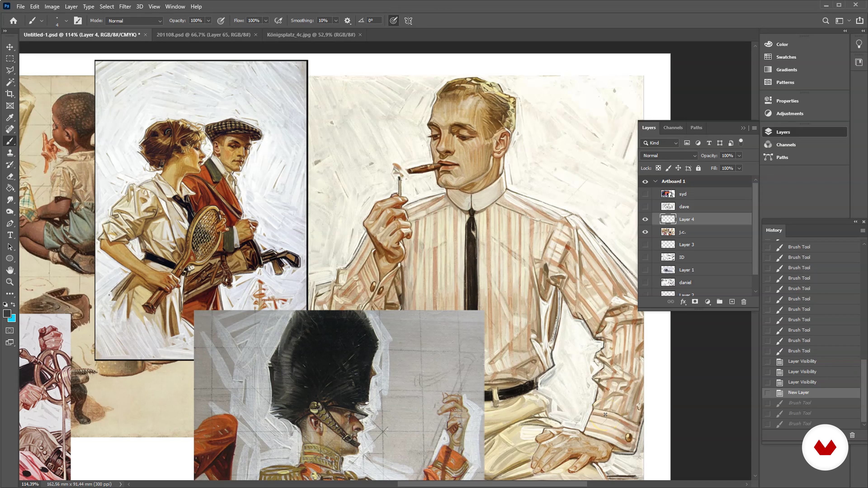Screen dimensions: 868x488
Task: Open the brush Mode dropdown
Action: pyautogui.click(x=134, y=21)
